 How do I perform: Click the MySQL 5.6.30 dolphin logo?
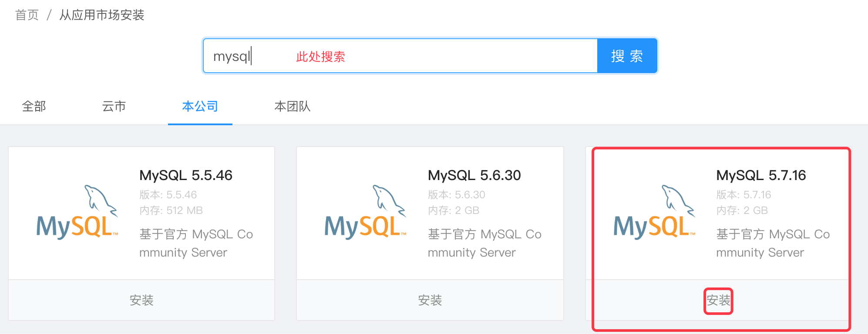coord(366,212)
